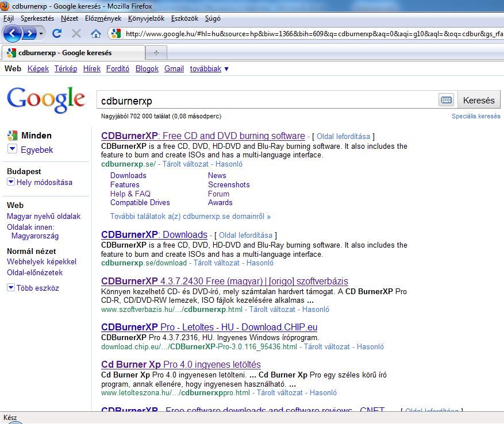
Task: Open the Fájl menu
Action: 9,18
